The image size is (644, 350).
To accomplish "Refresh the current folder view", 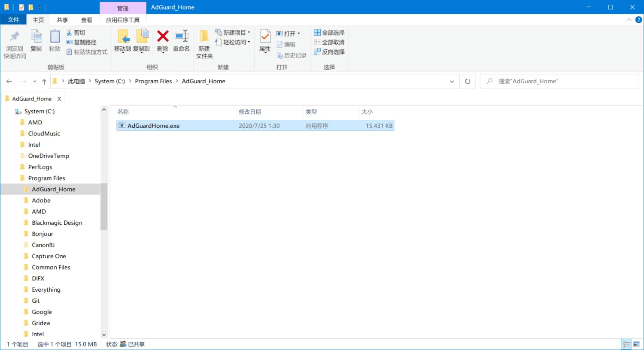I will 468,81.
